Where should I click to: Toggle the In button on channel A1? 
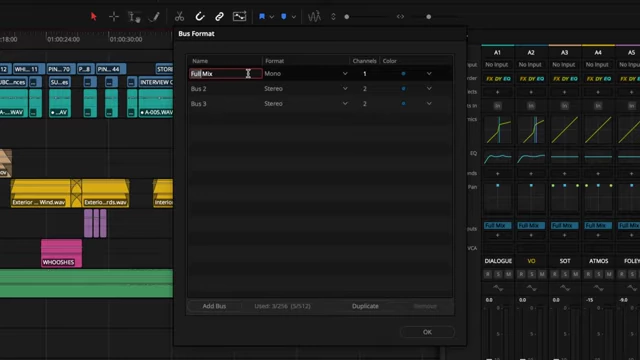pyautogui.click(x=498, y=106)
